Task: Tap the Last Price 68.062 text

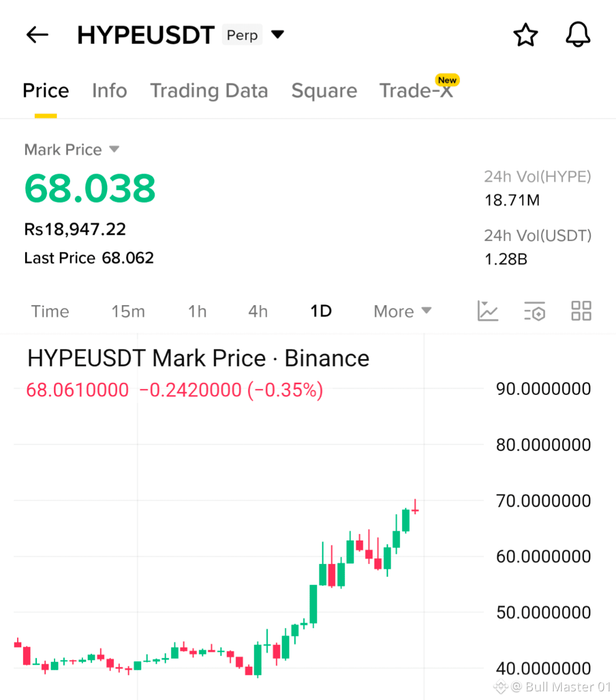Action: click(x=89, y=258)
